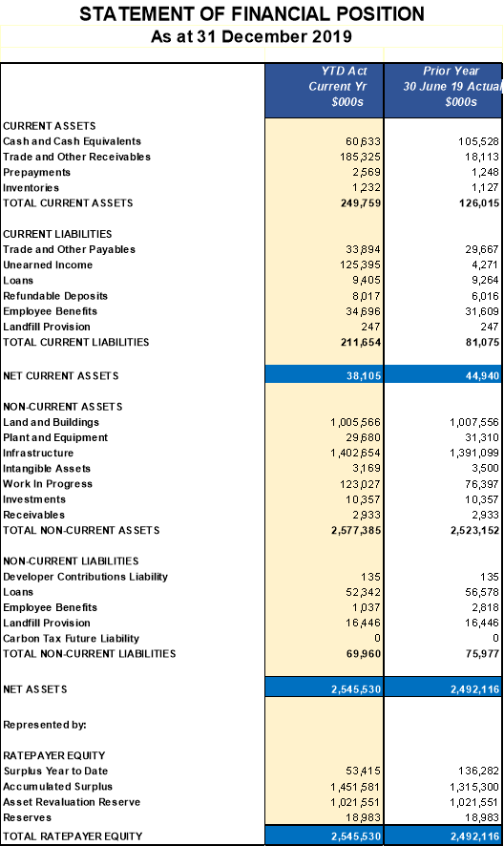Click the Prepayments value 2,569
The height and width of the screenshot is (846, 504).
point(367,172)
